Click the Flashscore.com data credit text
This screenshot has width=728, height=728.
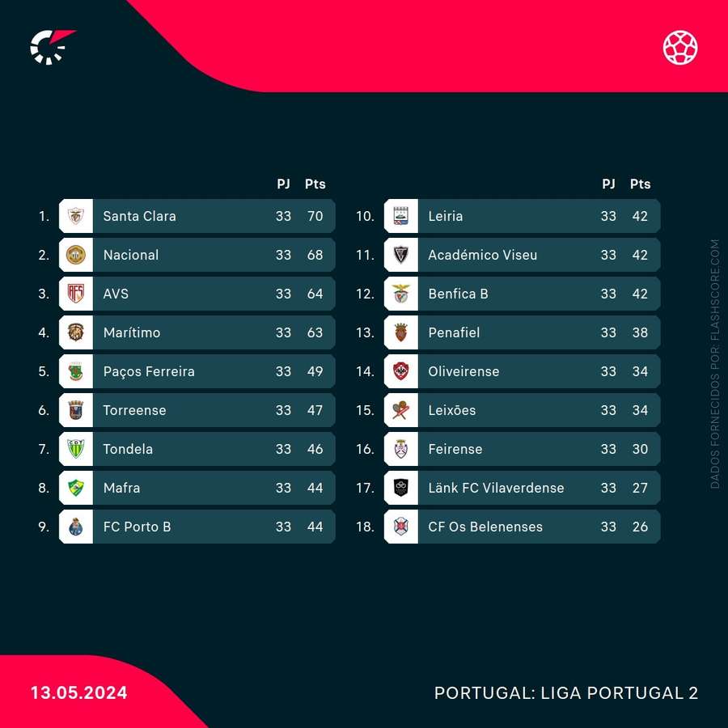(715, 363)
